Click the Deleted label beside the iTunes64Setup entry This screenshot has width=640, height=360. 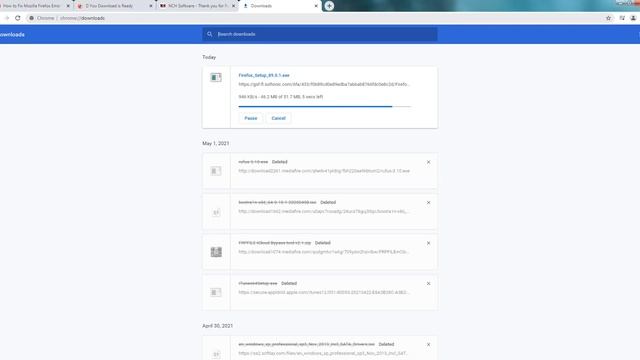[289, 283]
